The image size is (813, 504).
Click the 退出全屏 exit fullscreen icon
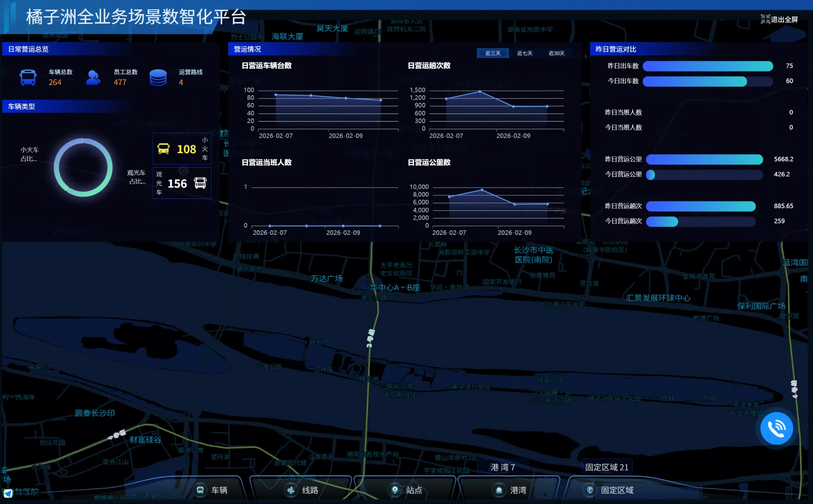(x=765, y=19)
